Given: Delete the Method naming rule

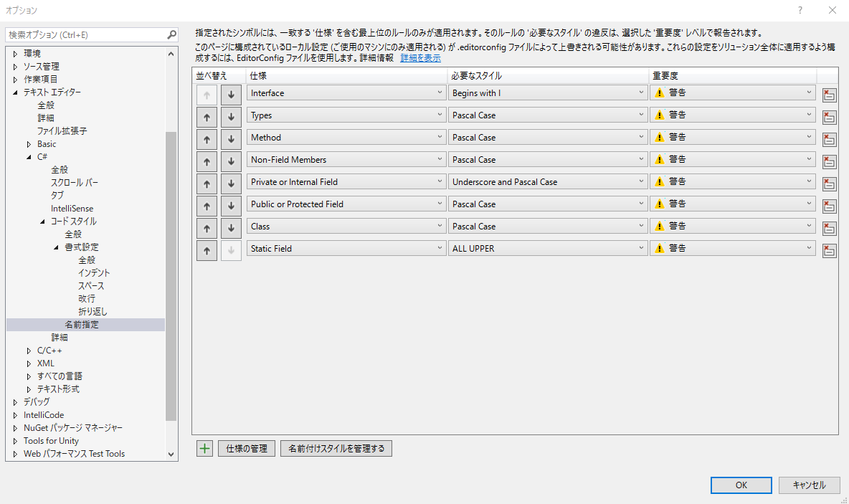Looking at the screenshot, I should pyautogui.click(x=829, y=140).
